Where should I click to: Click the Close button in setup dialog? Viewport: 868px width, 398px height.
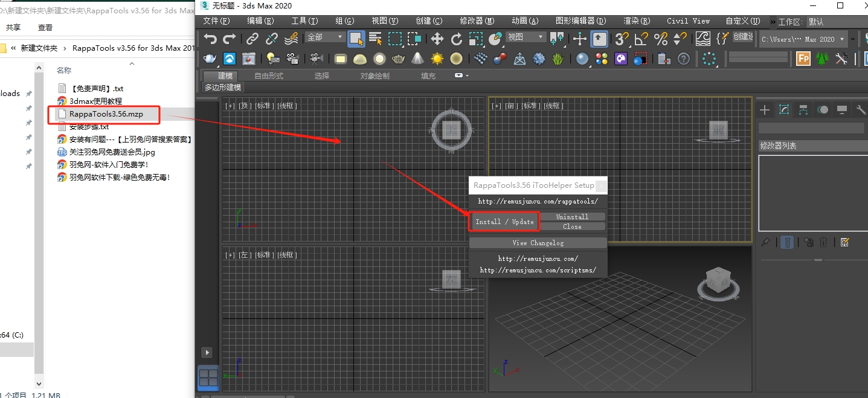coord(572,226)
